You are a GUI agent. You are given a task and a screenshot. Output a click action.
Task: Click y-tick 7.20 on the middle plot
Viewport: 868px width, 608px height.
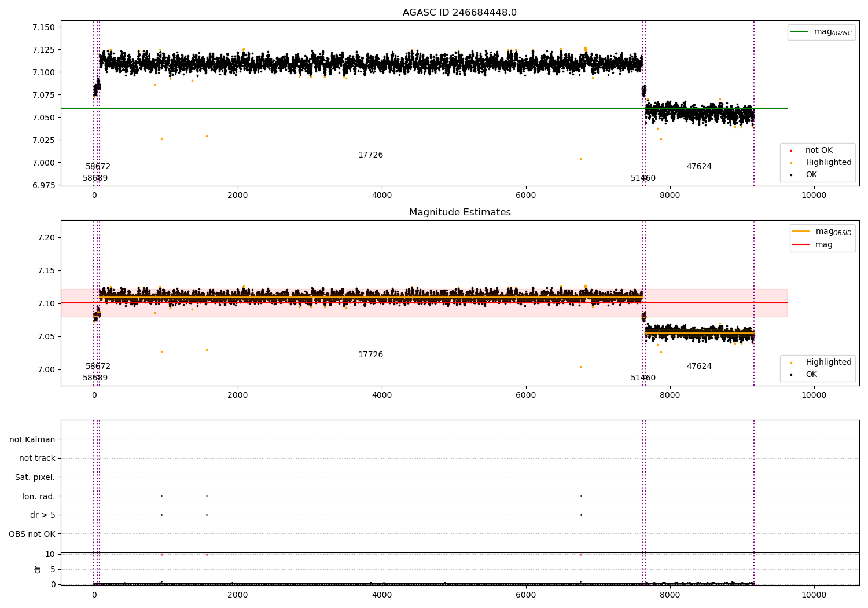coord(46,238)
